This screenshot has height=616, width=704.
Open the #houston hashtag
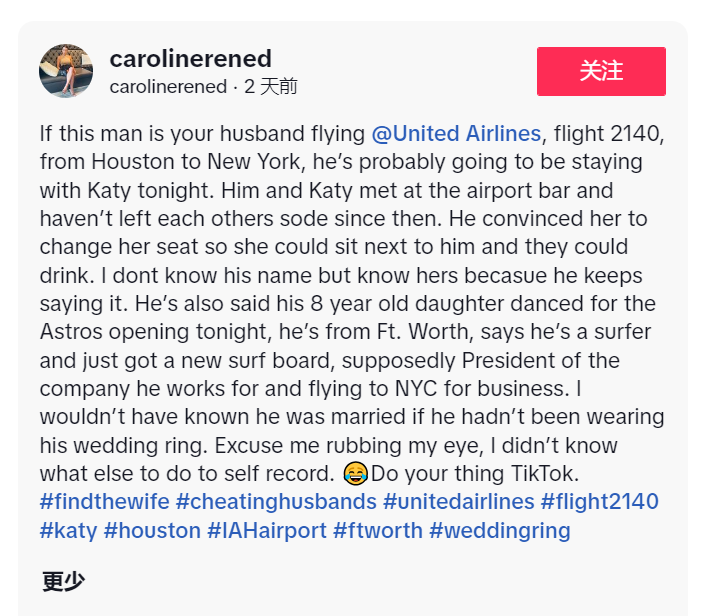152,531
